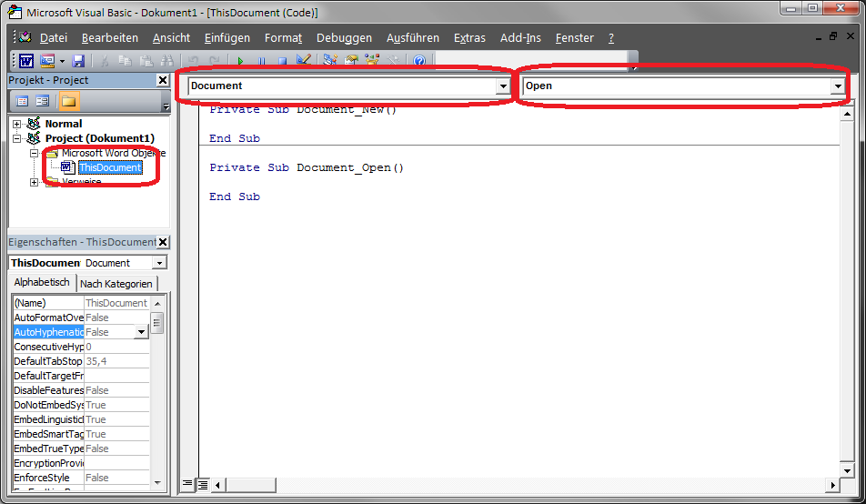Open the AutoHyphenation value dropdown

click(x=141, y=331)
